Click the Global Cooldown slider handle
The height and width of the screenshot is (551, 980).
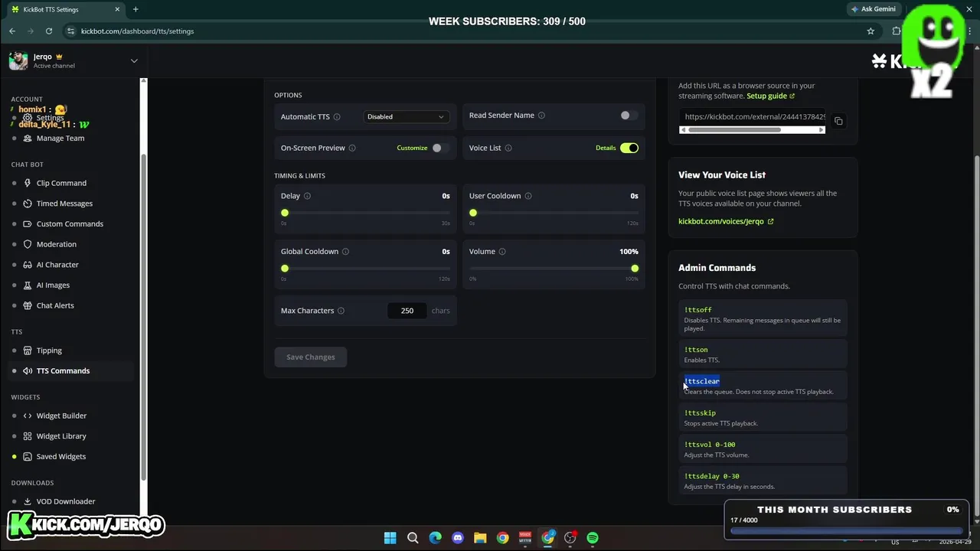[x=285, y=269]
